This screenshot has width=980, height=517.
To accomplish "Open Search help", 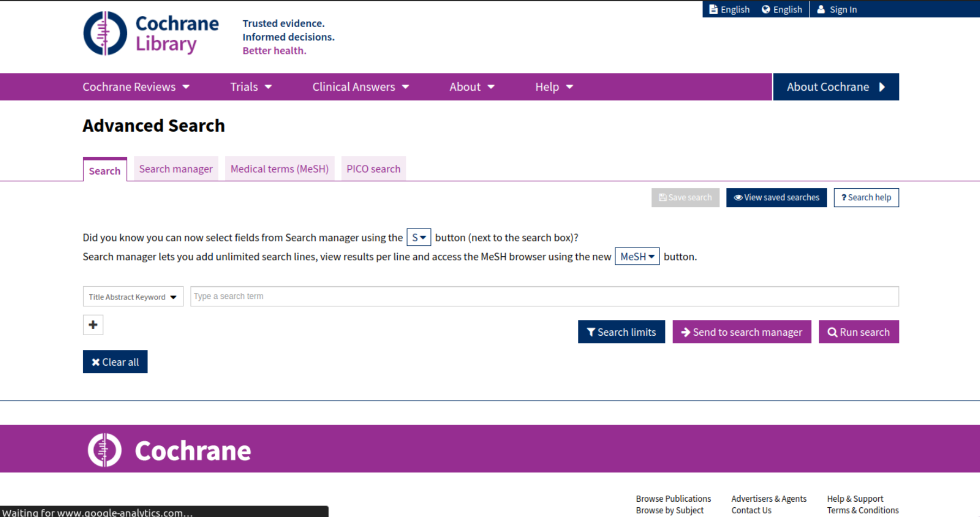I will (866, 198).
